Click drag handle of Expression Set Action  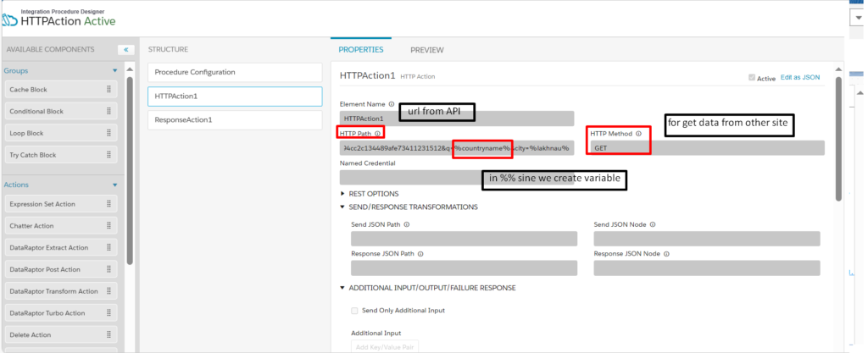pyautogui.click(x=108, y=204)
